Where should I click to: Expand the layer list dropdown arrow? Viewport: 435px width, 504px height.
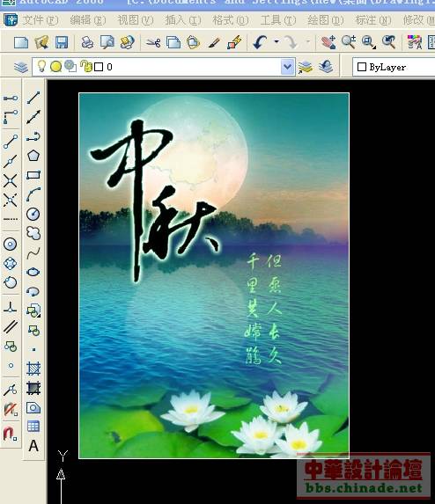pyautogui.click(x=287, y=67)
